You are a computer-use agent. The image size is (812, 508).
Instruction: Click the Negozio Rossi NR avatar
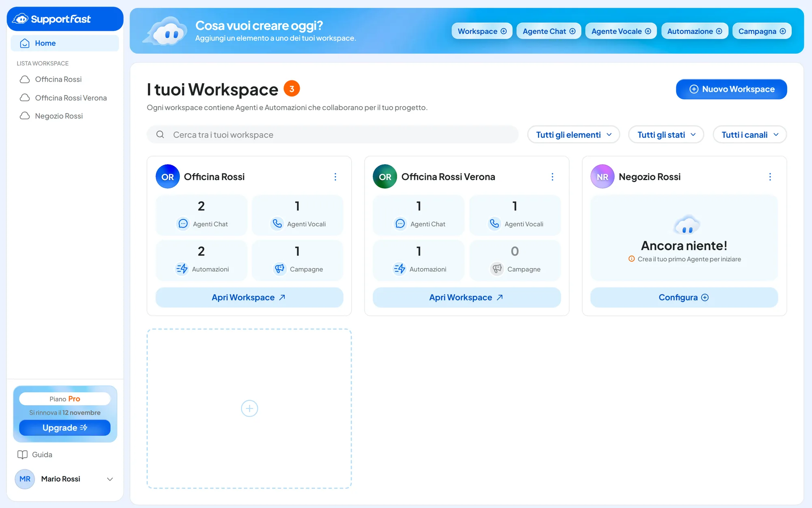click(x=603, y=176)
